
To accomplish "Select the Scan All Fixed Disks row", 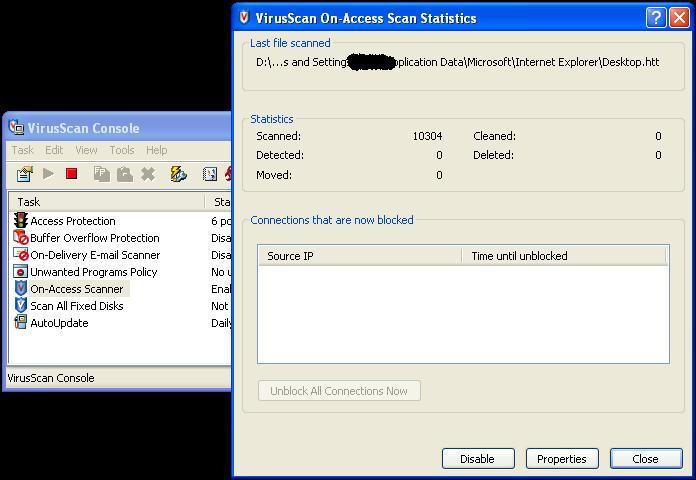I will 120,305.
